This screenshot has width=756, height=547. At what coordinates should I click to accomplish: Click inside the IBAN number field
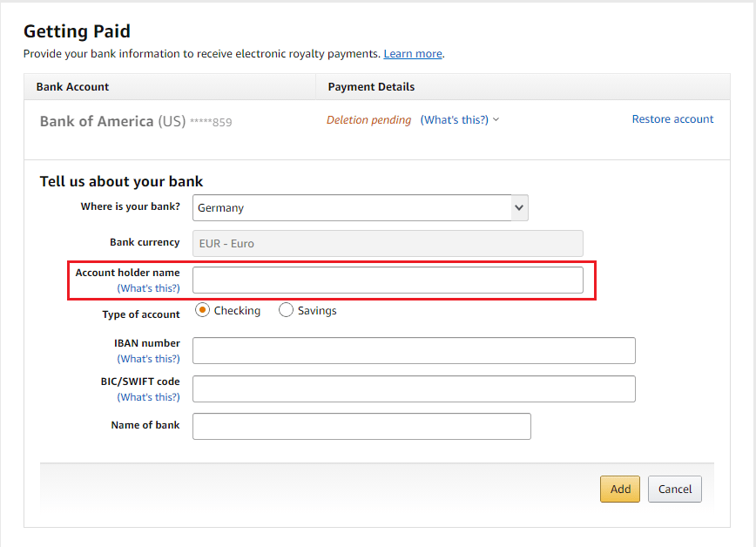(414, 350)
